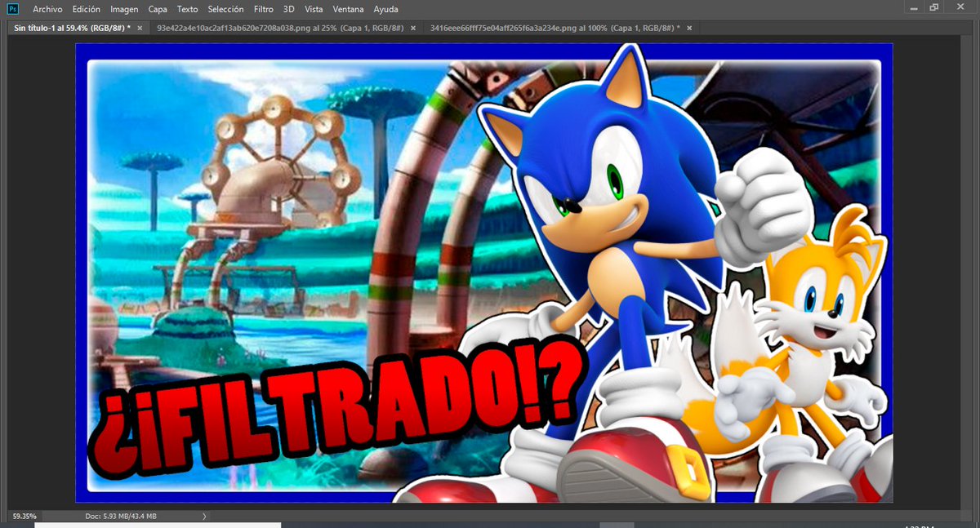Close the Sin título-1 document tab
The width and height of the screenshot is (980, 528).
click(x=140, y=28)
